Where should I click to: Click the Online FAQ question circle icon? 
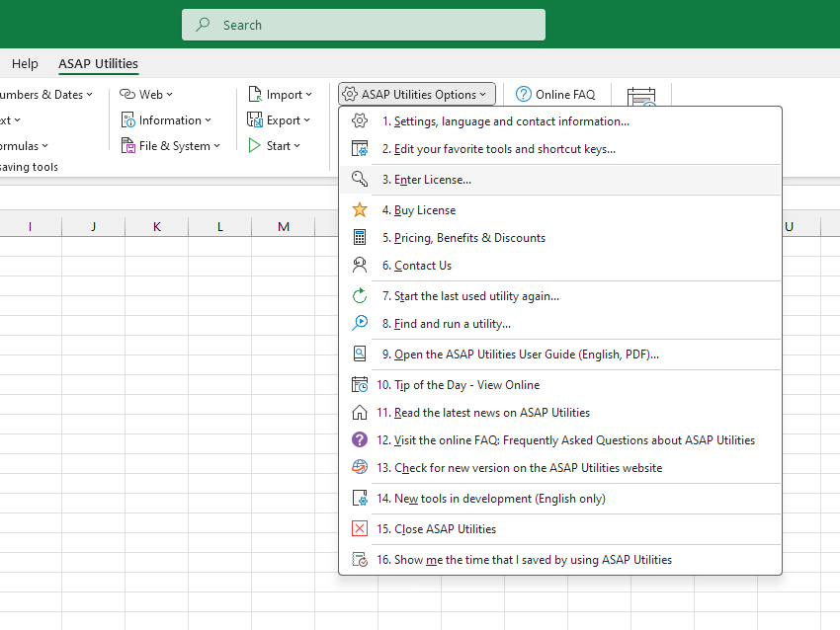click(524, 94)
